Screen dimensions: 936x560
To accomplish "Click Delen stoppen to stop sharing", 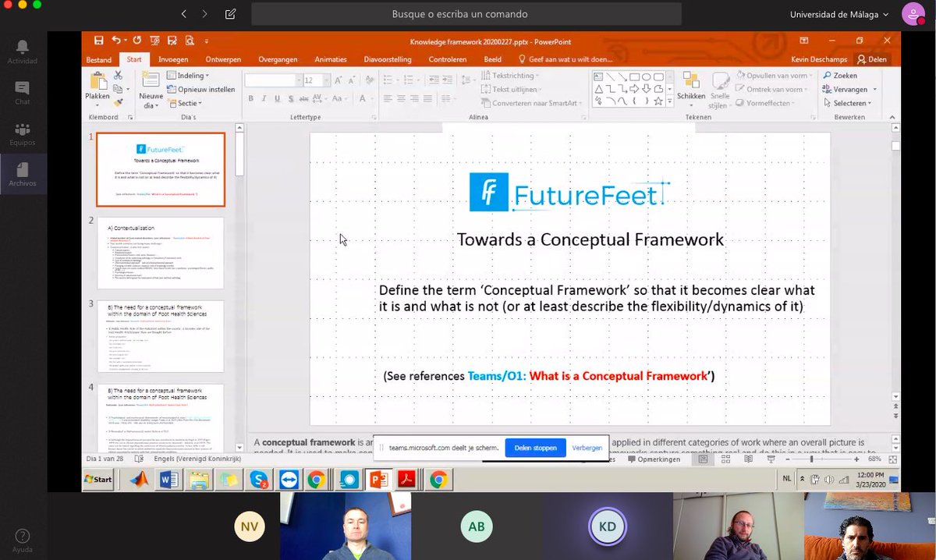I will pos(535,448).
